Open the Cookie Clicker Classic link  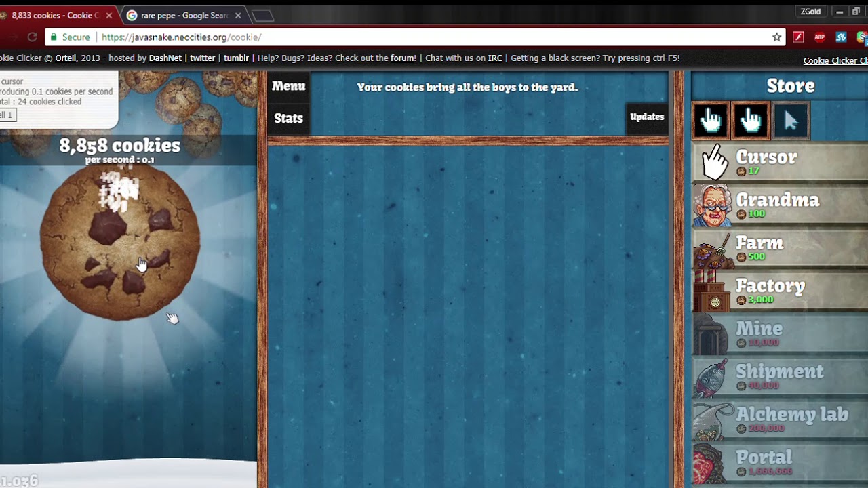click(x=835, y=61)
